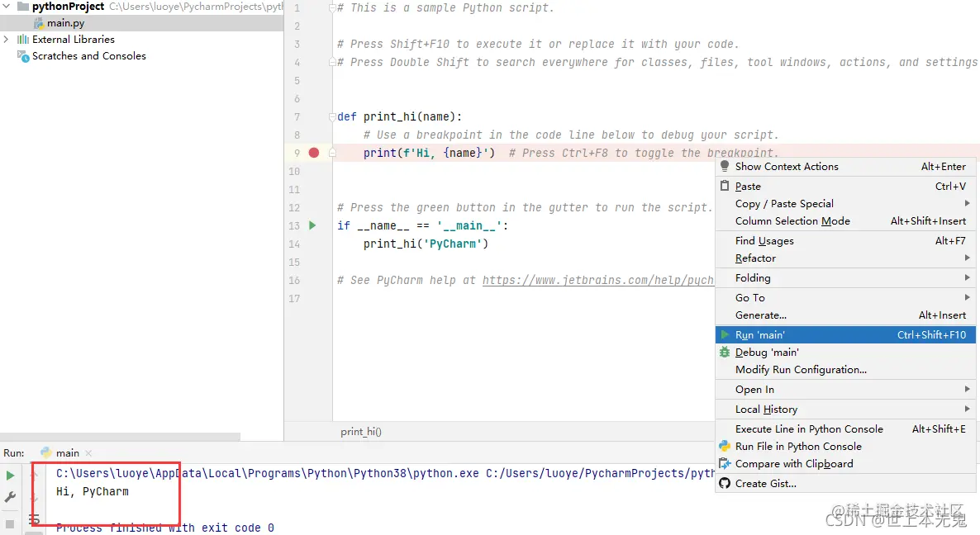The width and height of the screenshot is (980, 535).
Task: Toggle Column Selection Mode
Action: click(845, 221)
